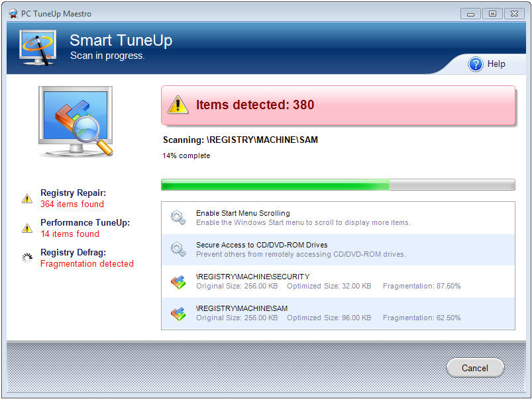The height and width of the screenshot is (399, 532).
Task: Click the Performance TuneUp heading
Action: [85, 223]
